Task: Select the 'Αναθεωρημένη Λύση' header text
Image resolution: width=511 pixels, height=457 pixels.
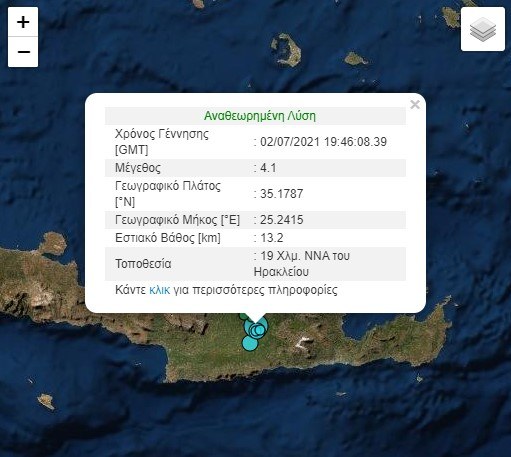Action: pyautogui.click(x=260, y=116)
